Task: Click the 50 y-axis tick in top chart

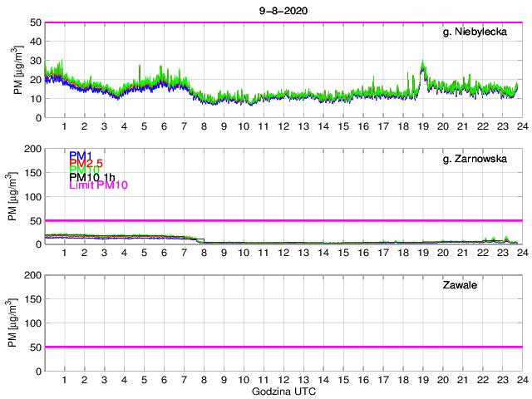Action: point(35,22)
